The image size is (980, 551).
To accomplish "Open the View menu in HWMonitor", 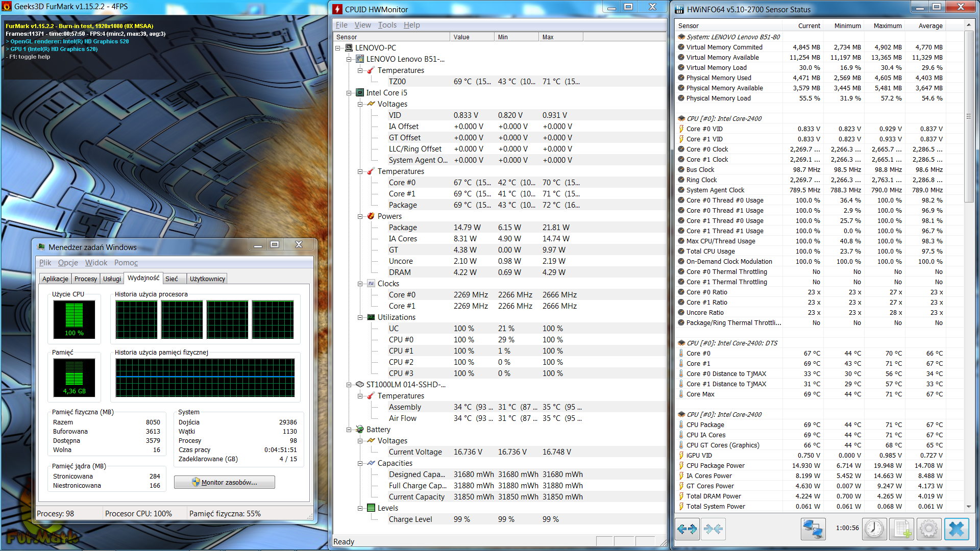I will (x=363, y=25).
